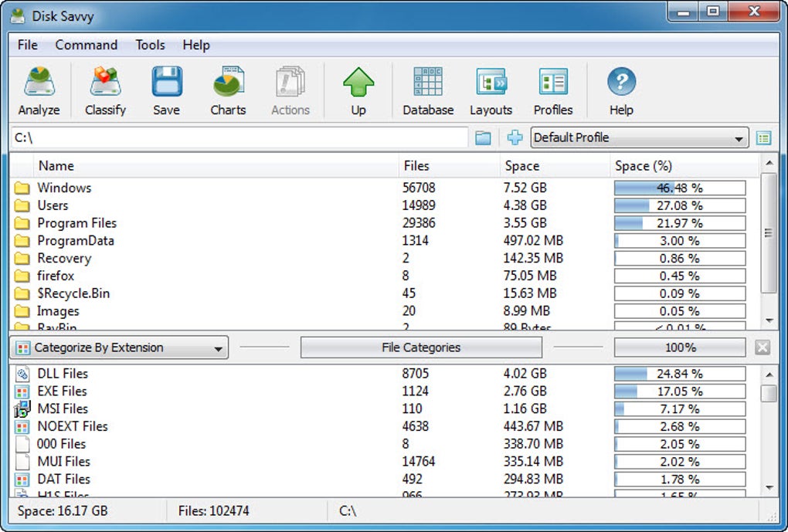Click the directory list scroll-down arrow
This screenshot has height=532, width=788.
click(769, 320)
